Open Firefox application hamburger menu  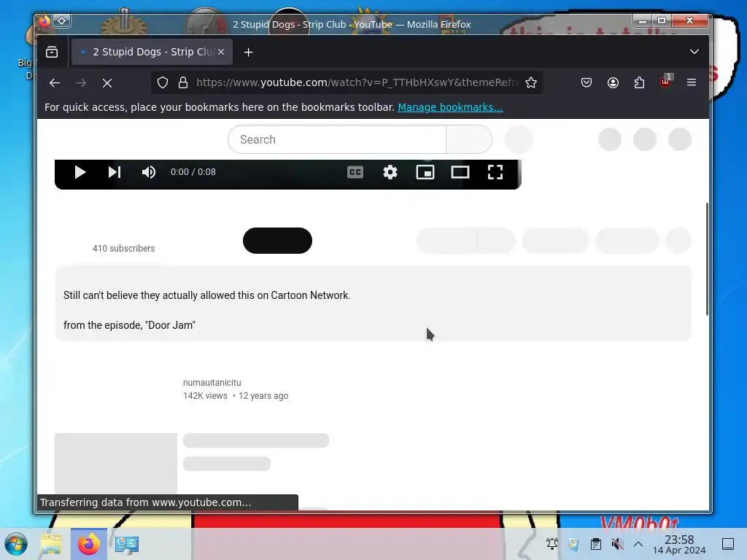[692, 83]
